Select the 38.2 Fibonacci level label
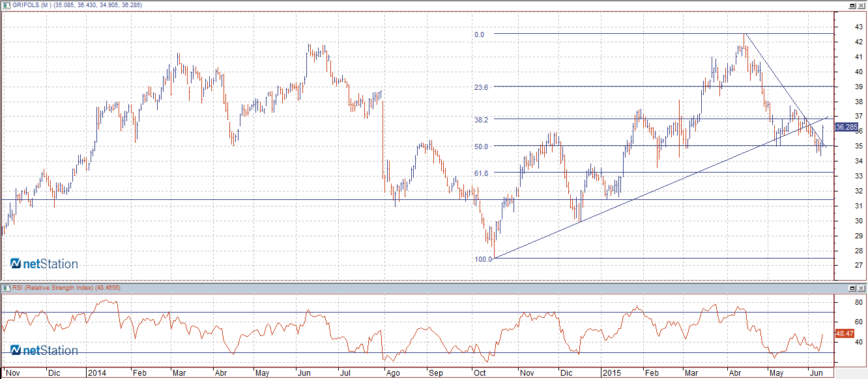 pyautogui.click(x=482, y=119)
